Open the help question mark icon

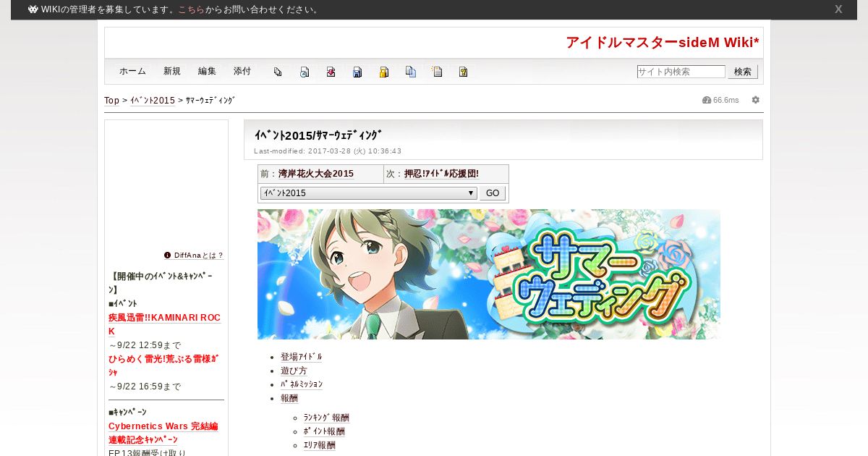[x=464, y=72]
